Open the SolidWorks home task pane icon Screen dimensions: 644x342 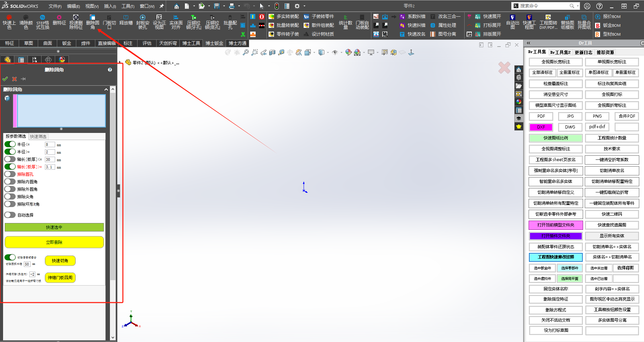click(x=518, y=70)
